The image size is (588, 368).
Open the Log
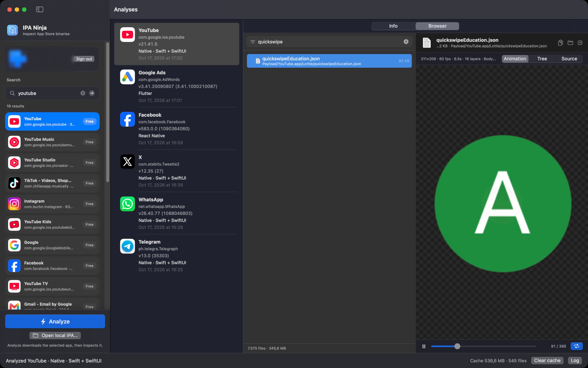(575, 360)
